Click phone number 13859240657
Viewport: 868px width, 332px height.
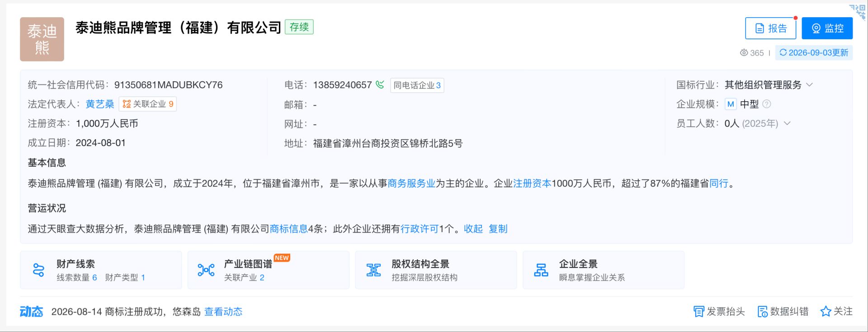point(342,85)
